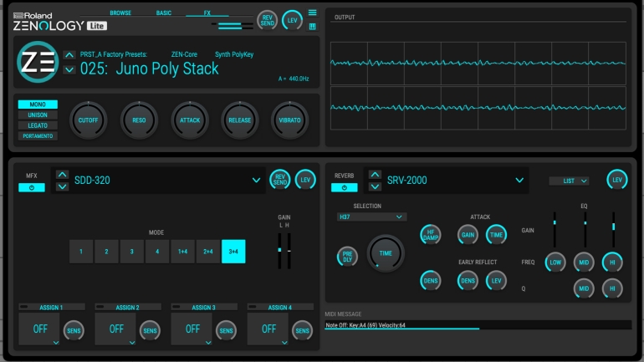This screenshot has width=644, height=362.
Task: Click the EQ FREQ LOW knob
Action: [x=555, y=263]
